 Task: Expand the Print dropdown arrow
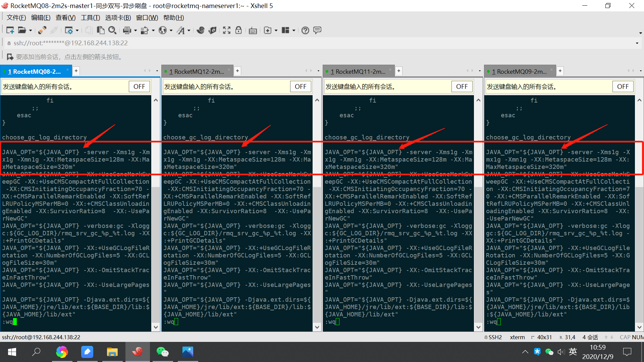(136, 31)
